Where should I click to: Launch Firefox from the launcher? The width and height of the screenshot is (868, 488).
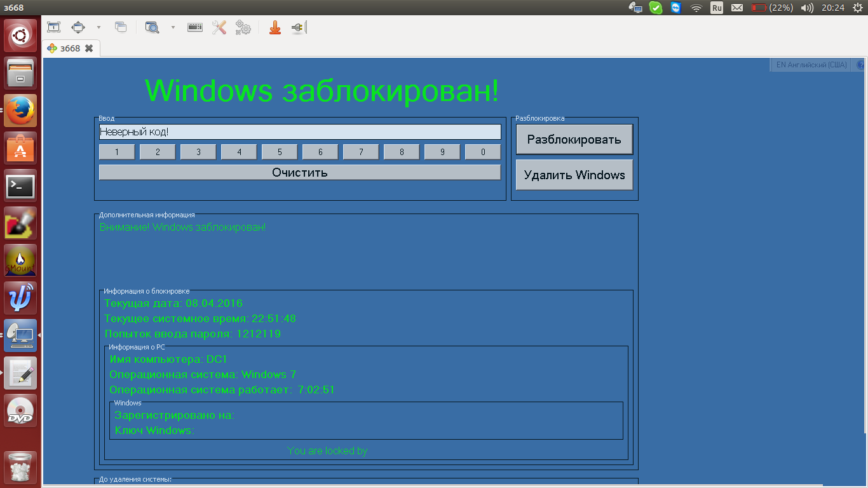tap(20, 111)
